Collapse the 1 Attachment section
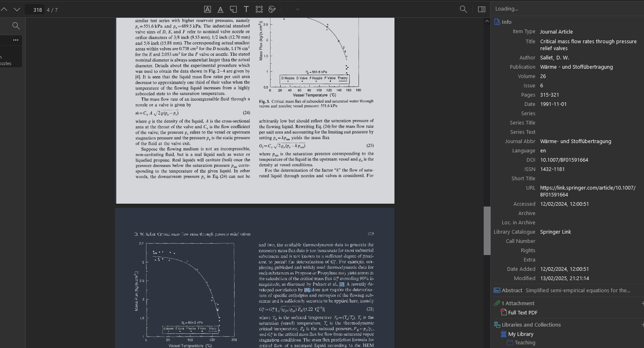Viewport: 644px width, 348px height. (x=518, y=303)
